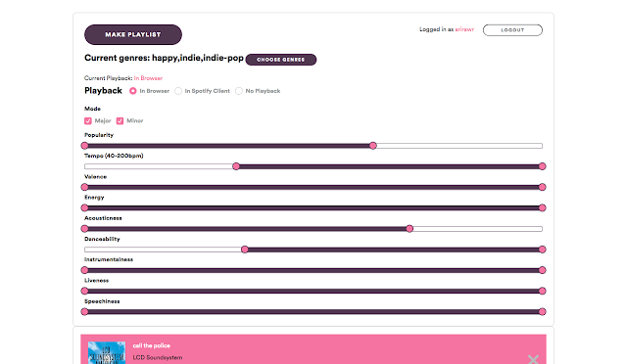Remove the call the police track

[533, 359]
